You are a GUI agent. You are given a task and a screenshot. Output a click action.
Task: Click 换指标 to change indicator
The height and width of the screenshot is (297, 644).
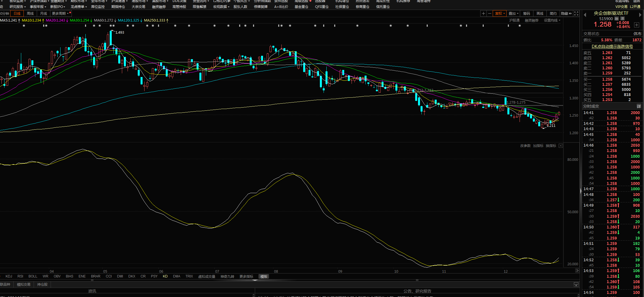click(x=551, y=146)
